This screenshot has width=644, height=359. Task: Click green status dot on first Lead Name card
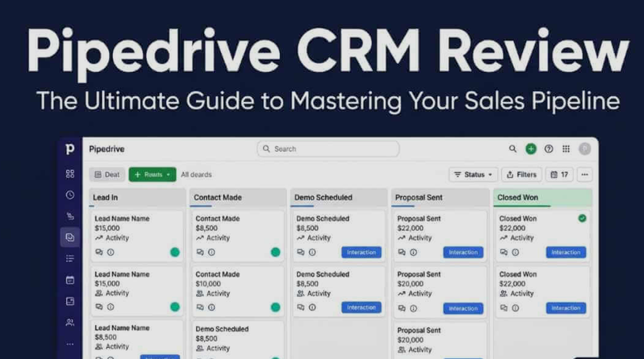point(175,252)
